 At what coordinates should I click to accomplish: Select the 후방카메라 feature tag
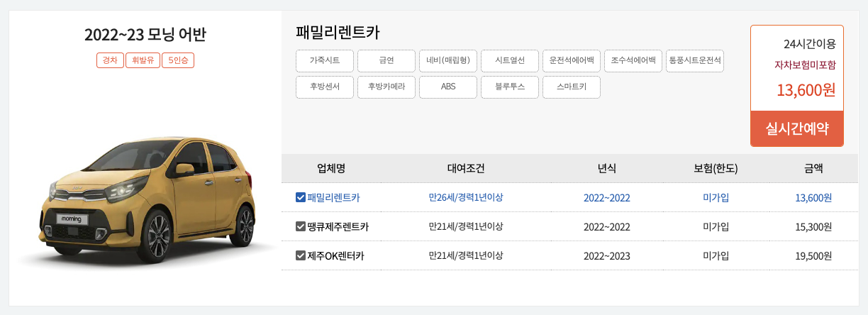click(x=386, y=87)
